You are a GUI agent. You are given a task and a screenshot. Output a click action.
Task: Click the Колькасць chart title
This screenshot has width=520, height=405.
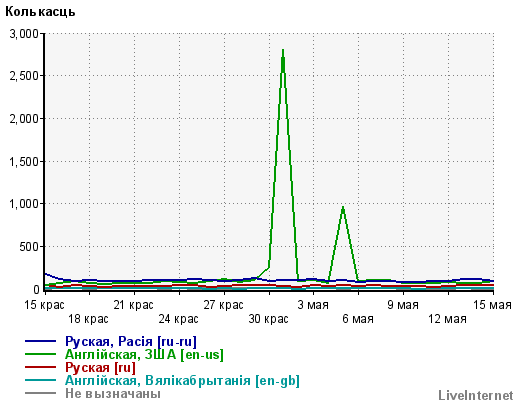pos(40,12)
